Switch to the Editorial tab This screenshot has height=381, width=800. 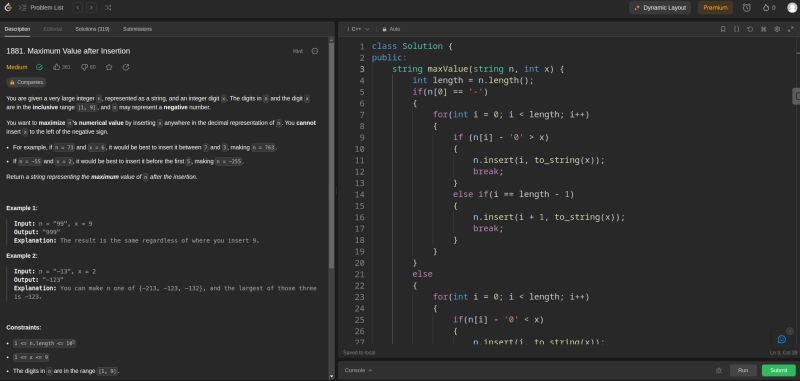(53, 29)
